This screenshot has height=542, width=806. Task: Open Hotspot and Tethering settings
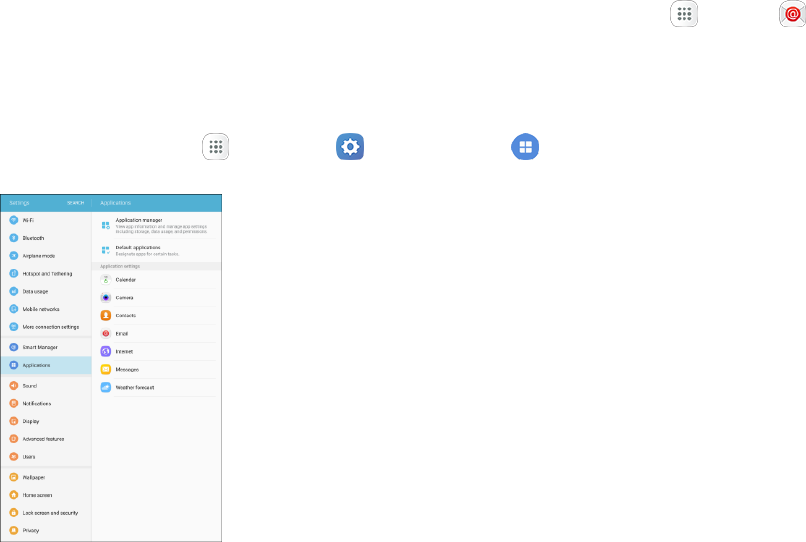coord(46,274)
